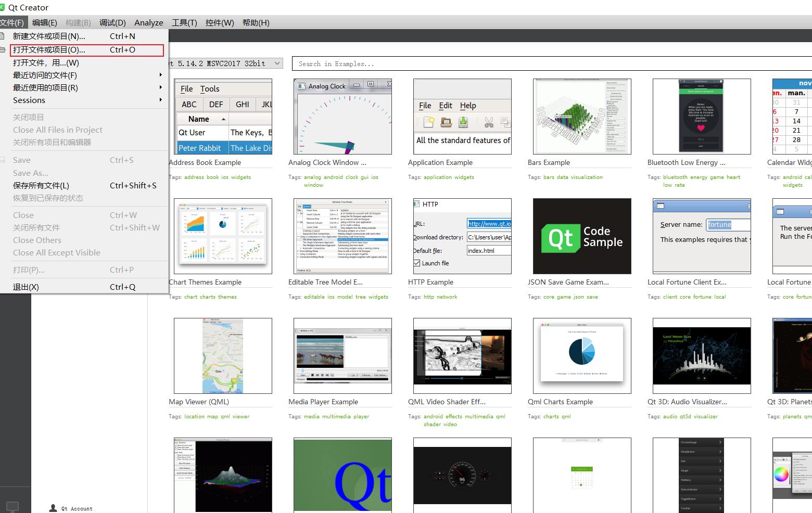The width and height of the screenshot is (812, 513).
Task: Open the Media Player Example thumbnail
Action: click(x=342, y=356)
